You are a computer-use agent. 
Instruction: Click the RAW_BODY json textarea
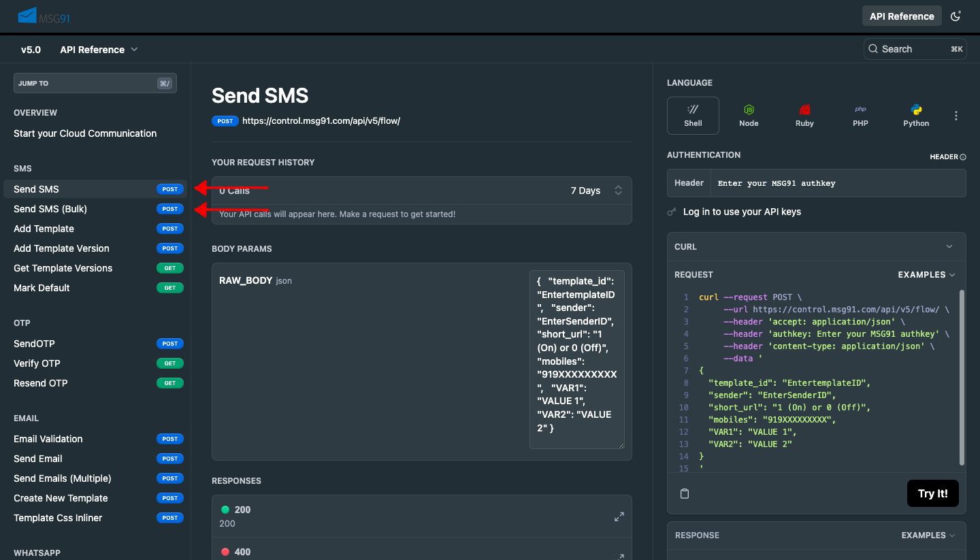click(x=577, y=359)
